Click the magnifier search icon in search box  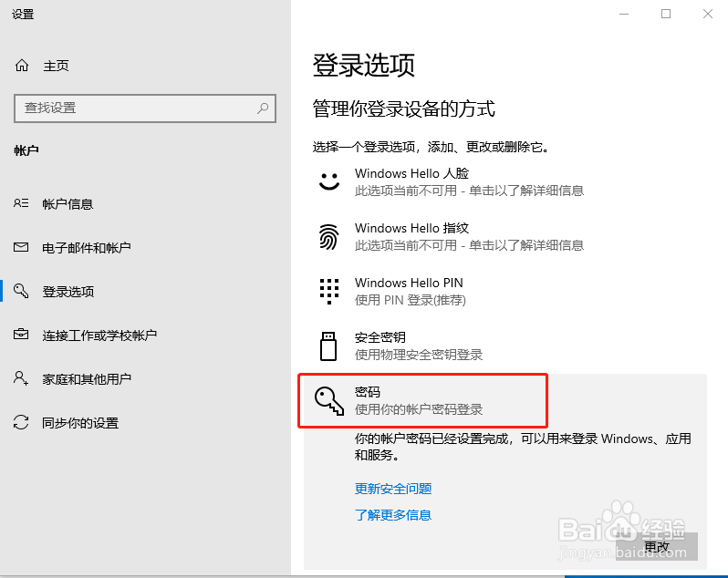pos(263,108)
